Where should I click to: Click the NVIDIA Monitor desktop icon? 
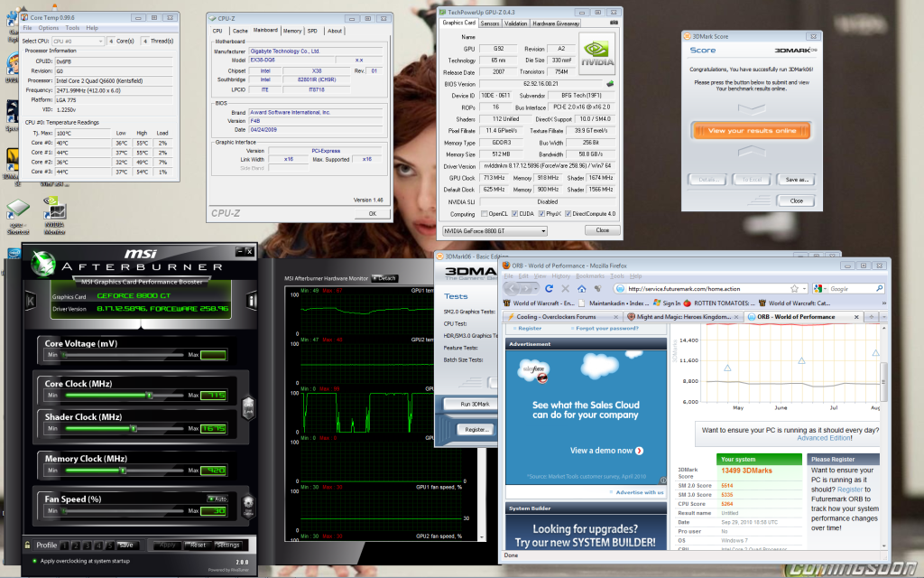click(x=54, y=215)
